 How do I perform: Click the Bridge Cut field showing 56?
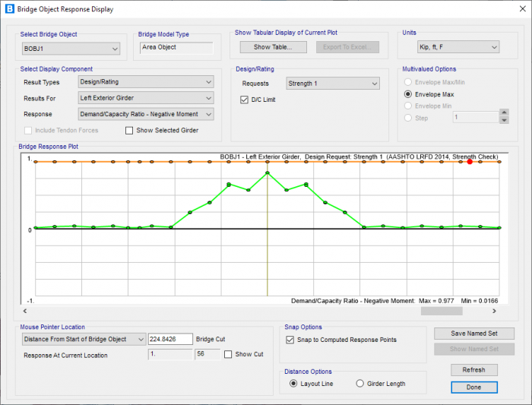(x=207, y=354)
